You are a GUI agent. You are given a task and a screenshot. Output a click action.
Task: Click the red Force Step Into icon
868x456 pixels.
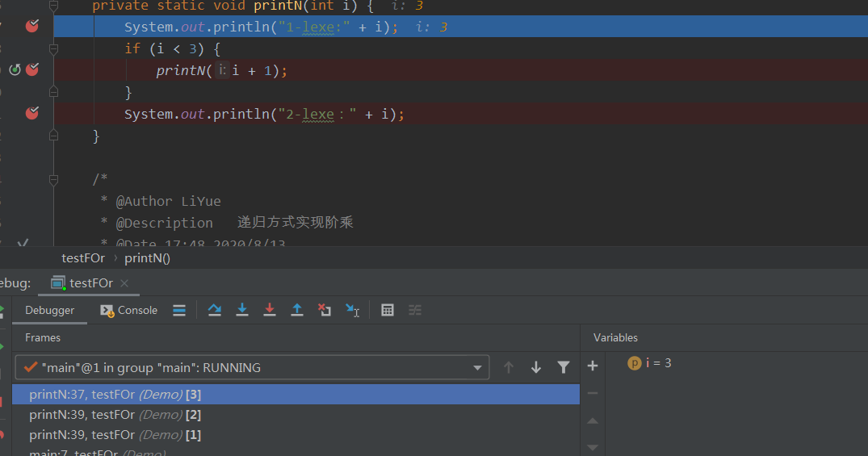pos(270,310)
